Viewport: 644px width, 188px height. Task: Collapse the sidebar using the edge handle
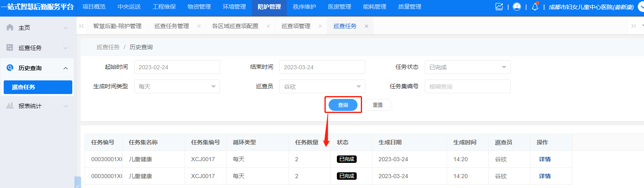(x=78, y=182)
